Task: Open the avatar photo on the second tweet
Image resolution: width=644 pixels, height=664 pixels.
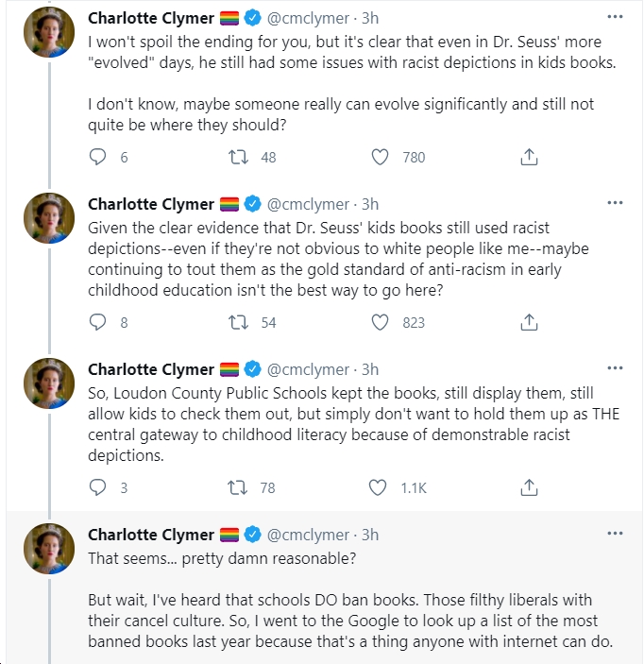Action: coord(49,218)
